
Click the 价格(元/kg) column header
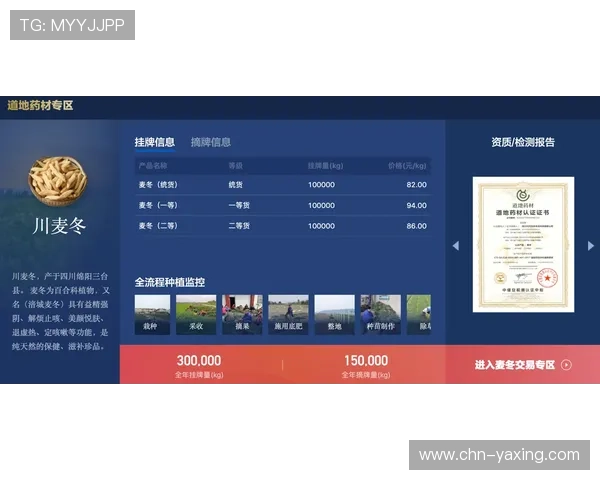pos(407,166)
